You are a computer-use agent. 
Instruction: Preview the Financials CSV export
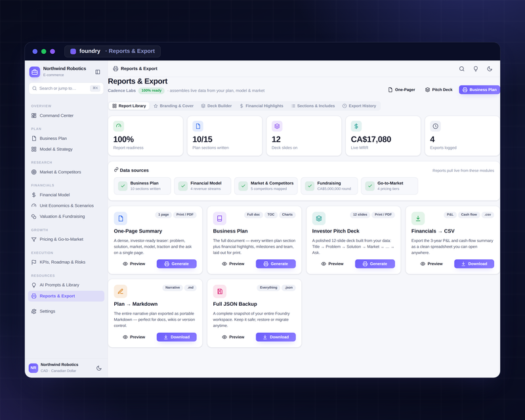click(x=431, y=264)
